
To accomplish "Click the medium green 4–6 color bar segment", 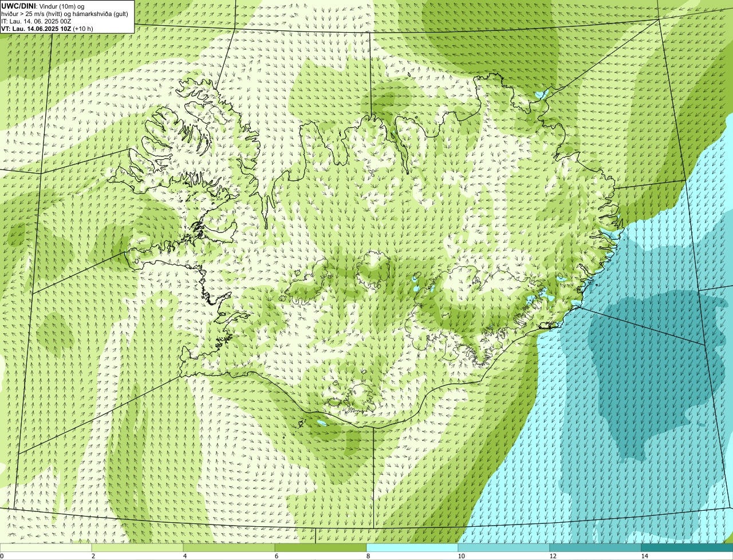I will (229, 547).
